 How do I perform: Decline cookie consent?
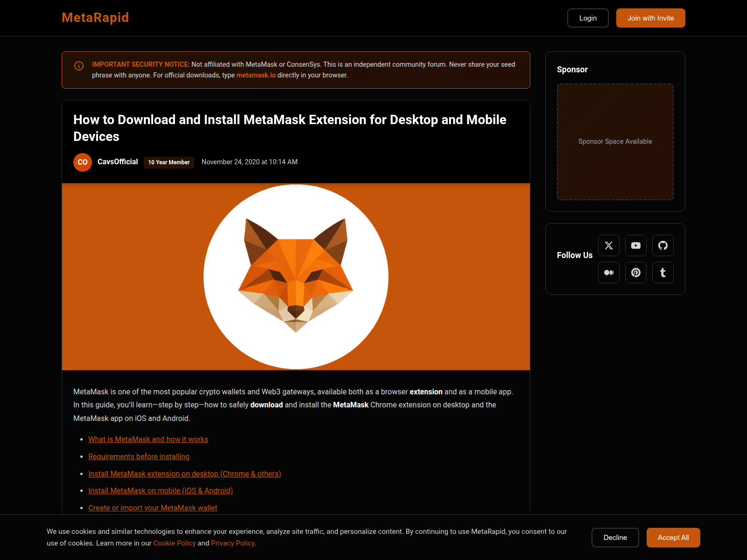pyautogui.click(x=615, y=538)
